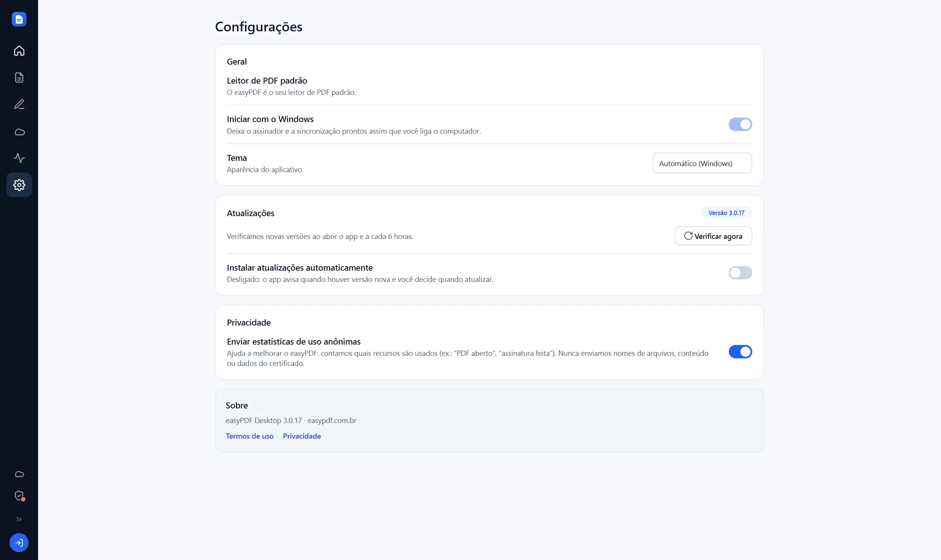Image resolution: width=941 pixels, height=560 pixels.
Task: Expand the sidebar with double chevron
Action: pyautogui.click(x=19, y=519)
